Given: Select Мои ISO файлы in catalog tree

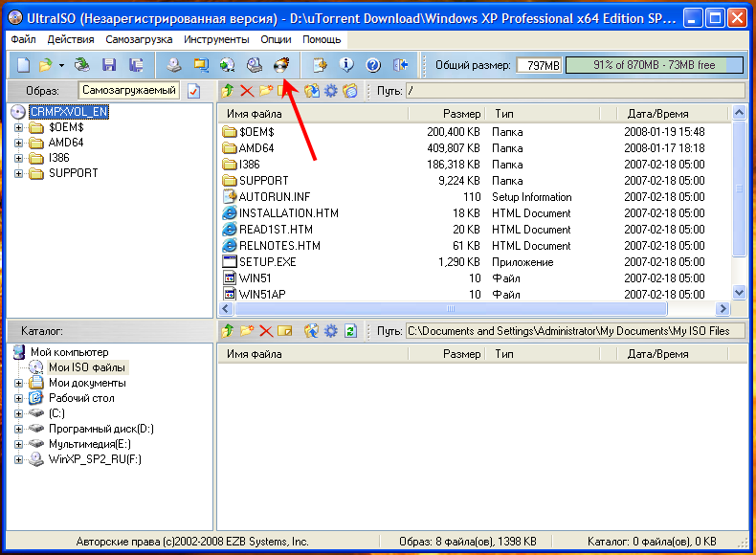Looking at the screenshot, I should (x=87, y=367).
